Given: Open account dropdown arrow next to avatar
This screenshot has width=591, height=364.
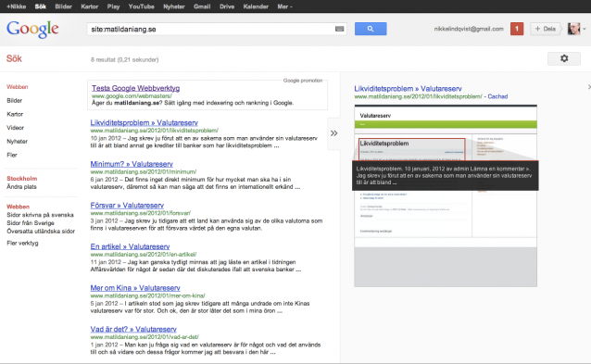Looking at the screenshot, I should 585,29.
